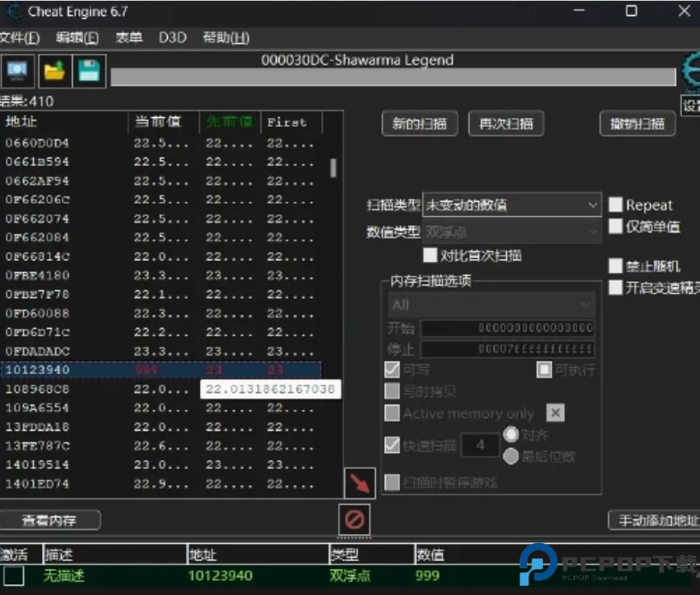Select result row 108968C8
This screenshot has width=700, height=595.
point(161,390)
